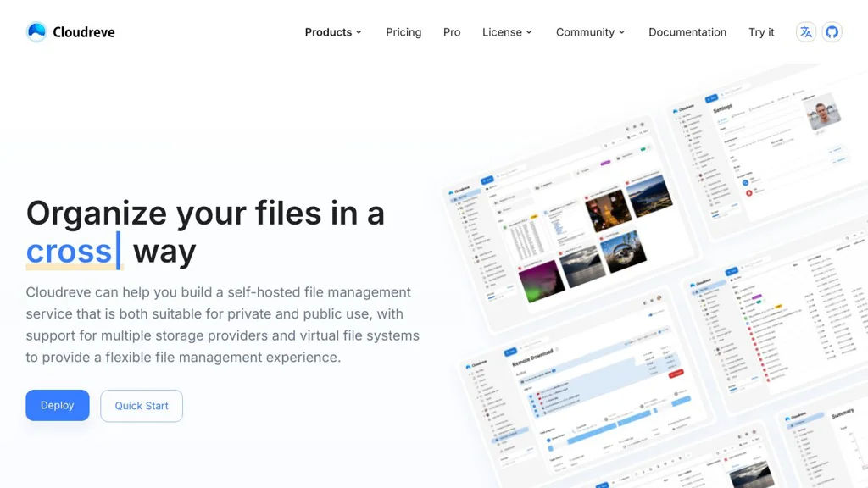Screen dimensions: 868x488
Task: Click the highlighted blue animated headline word
Action: pos(69,252)
